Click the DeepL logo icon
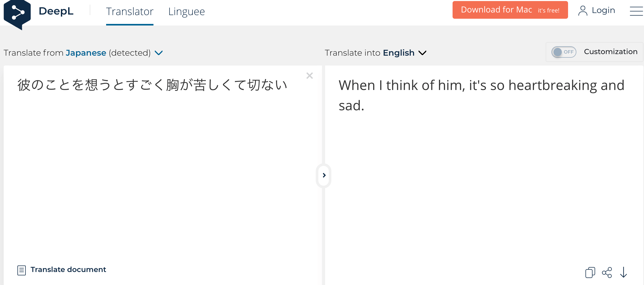Image resolution: width=644 pixels, height=285 pixels. pyautogui.click(x=17, y=13)
